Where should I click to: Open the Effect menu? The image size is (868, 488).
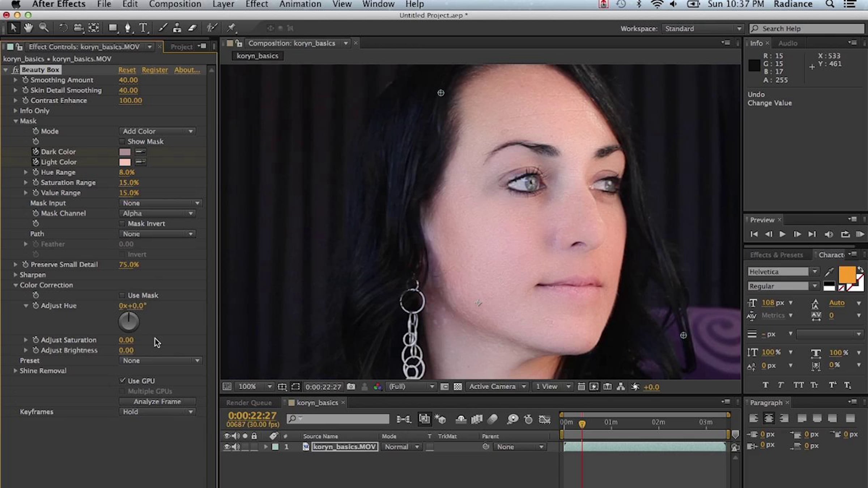tap(257, 4)
